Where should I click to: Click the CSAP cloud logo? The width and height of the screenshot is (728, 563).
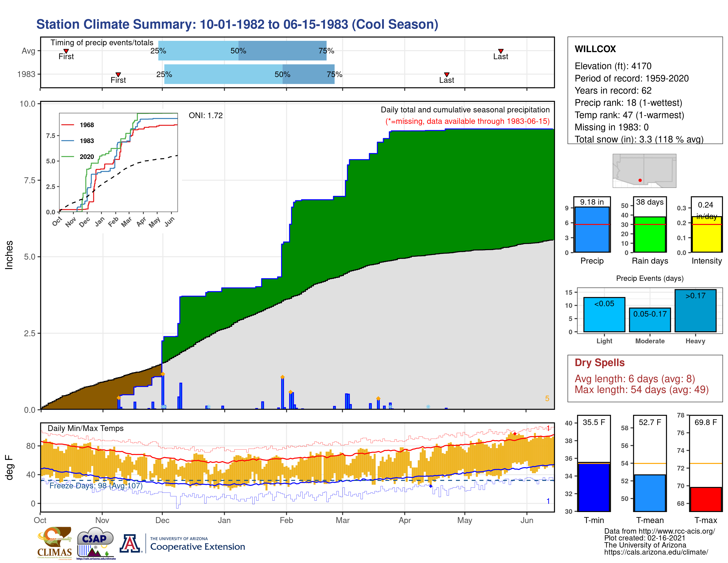pos(96,543)
